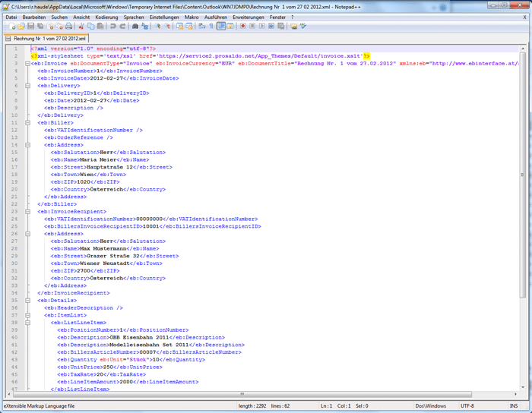The image size is (532, 413).
Task: Click the Redo toolbar icon
Action: click(x=122, y=27)
